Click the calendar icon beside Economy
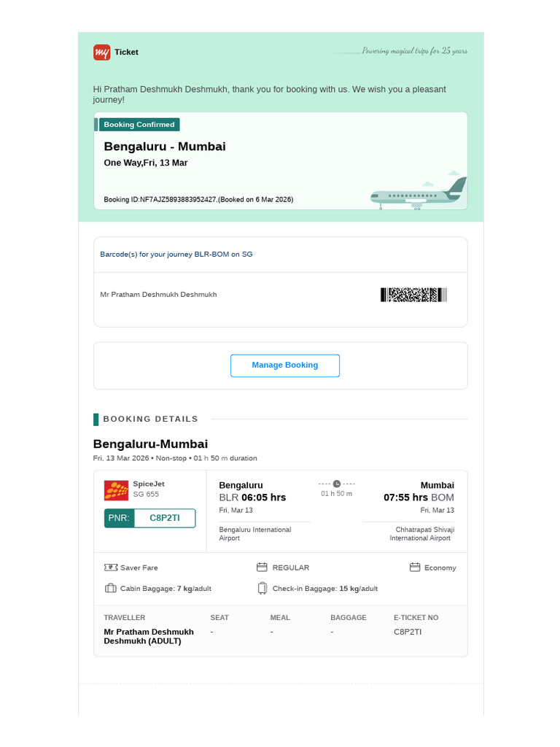This screenshot has height=747, width=560. click(415, 567)
